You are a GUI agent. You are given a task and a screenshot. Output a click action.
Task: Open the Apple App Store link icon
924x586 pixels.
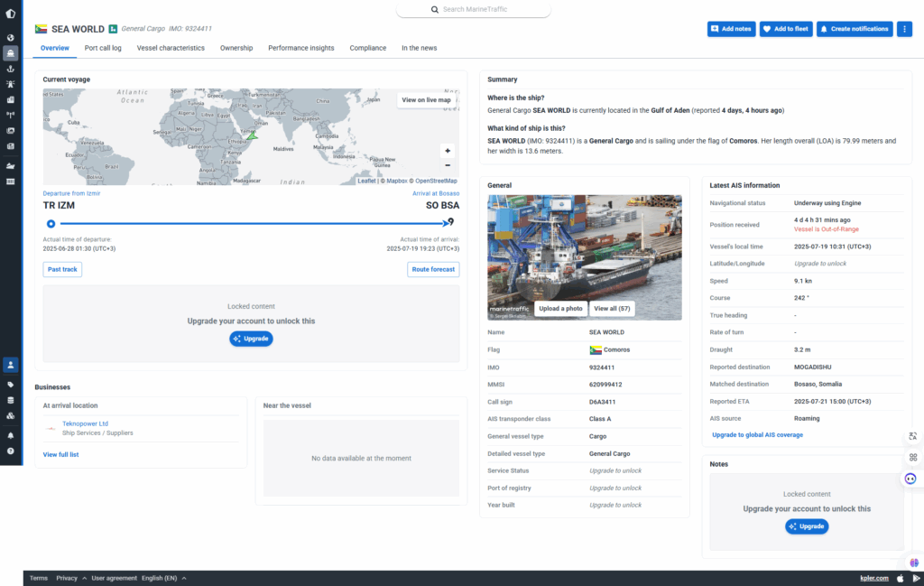pyautogui.click(x=900, y=579)
